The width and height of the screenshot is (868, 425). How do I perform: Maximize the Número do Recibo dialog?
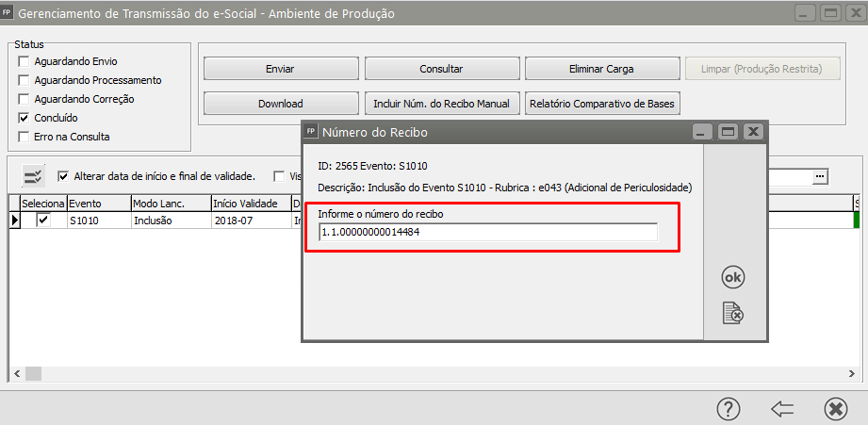tap(729, 132)
